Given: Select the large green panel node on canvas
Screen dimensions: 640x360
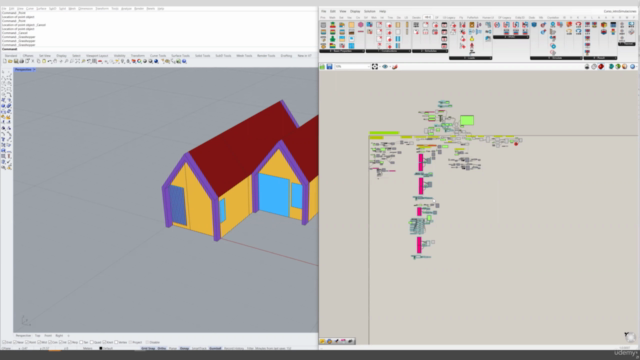Looking at the screenshot, I should click(x=467, y=120).
